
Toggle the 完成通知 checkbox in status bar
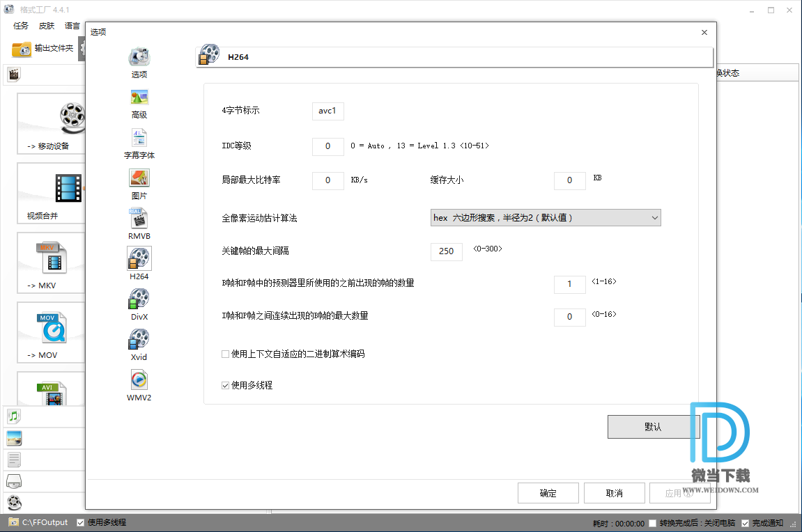click(746, 523)
